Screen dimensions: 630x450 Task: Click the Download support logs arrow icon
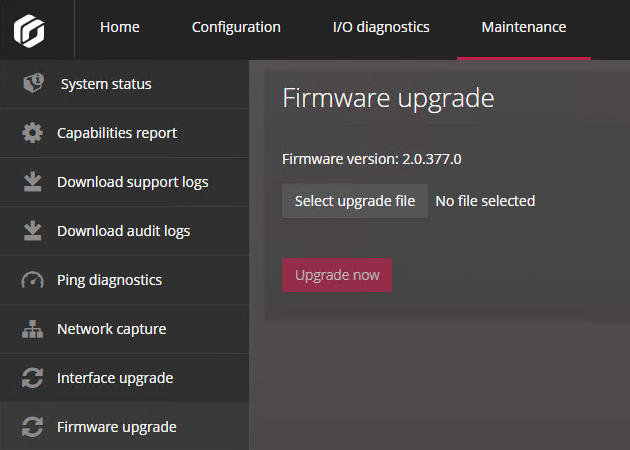(32, 182)
